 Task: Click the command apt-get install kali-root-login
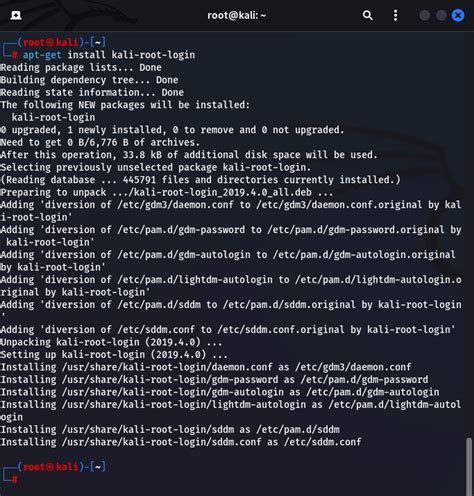109,55
